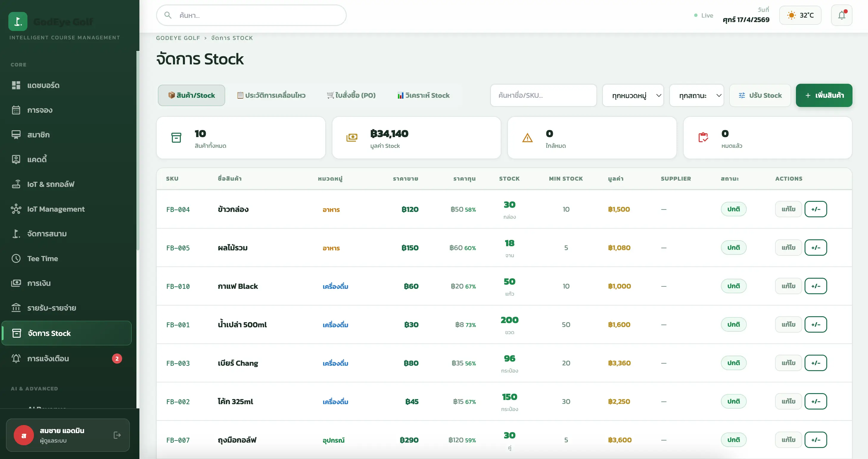The image size is (868, 459).
Task: Expand the ทุกหมวดหมู่ category dropdown
Action: [x=633, y=95]
